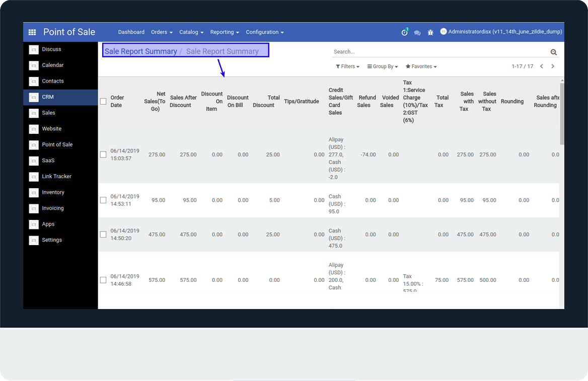Open Contacts from the sidebar
The image size is (588, 381).
pos(52,82)
